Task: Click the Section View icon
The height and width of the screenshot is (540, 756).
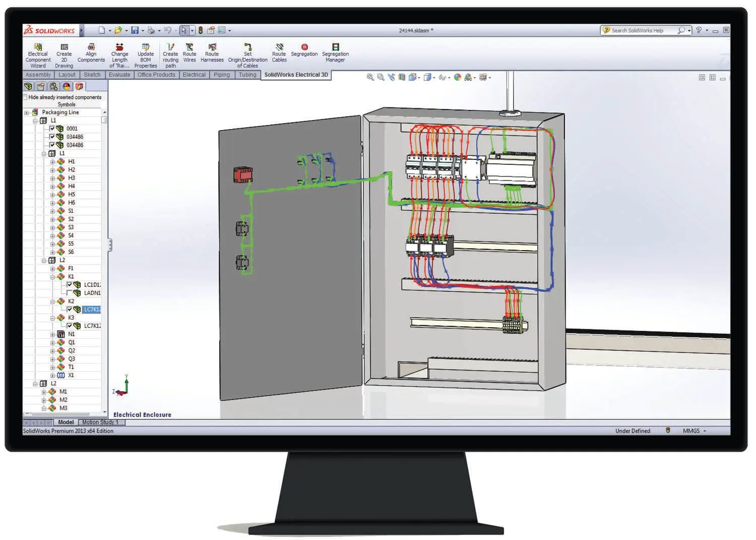Action: point(402,77)
